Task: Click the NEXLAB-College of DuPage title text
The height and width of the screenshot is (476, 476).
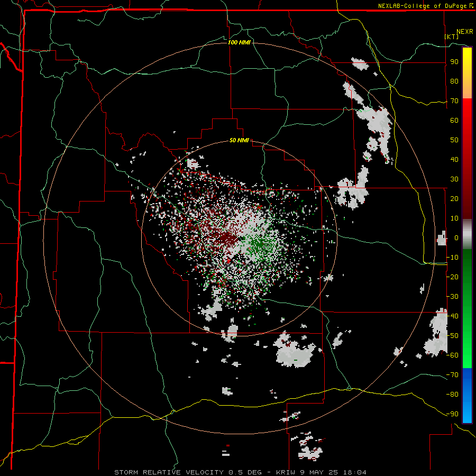Action: pos(423,6)
